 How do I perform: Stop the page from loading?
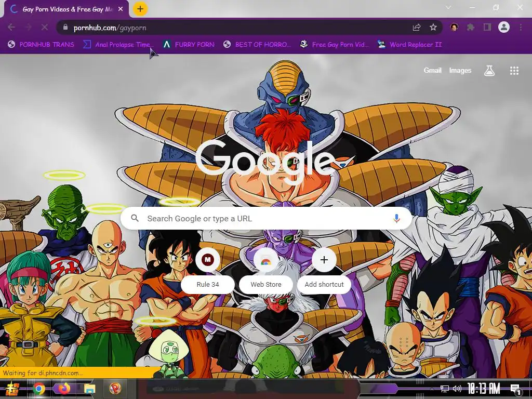coord(45,27)
